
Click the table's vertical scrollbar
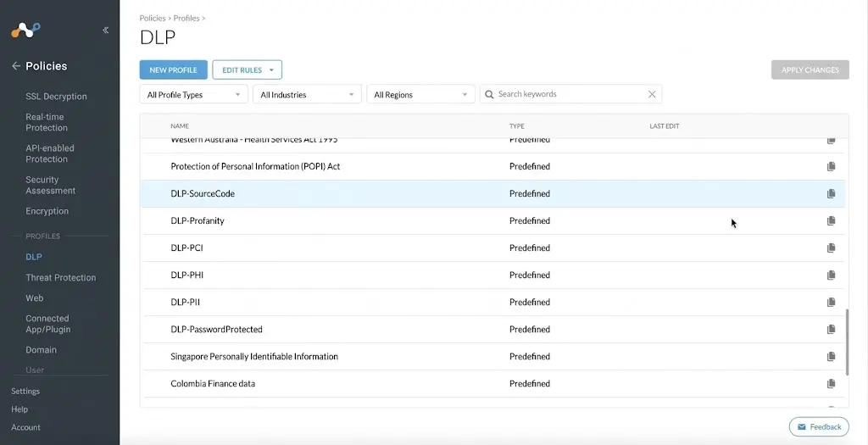847,342
